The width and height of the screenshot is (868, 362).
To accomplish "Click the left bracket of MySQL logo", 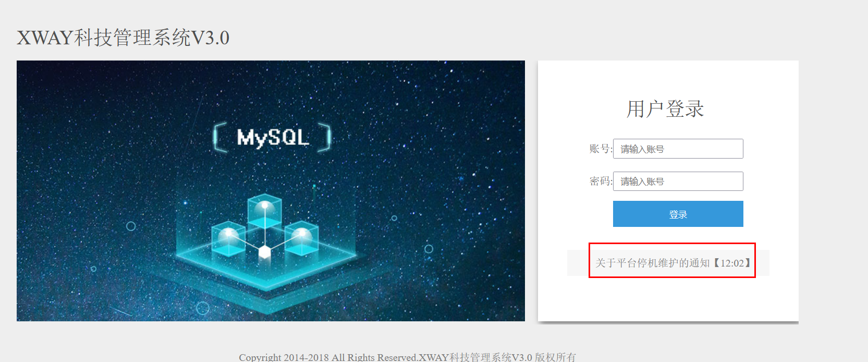I will click(x=220, y=137).
